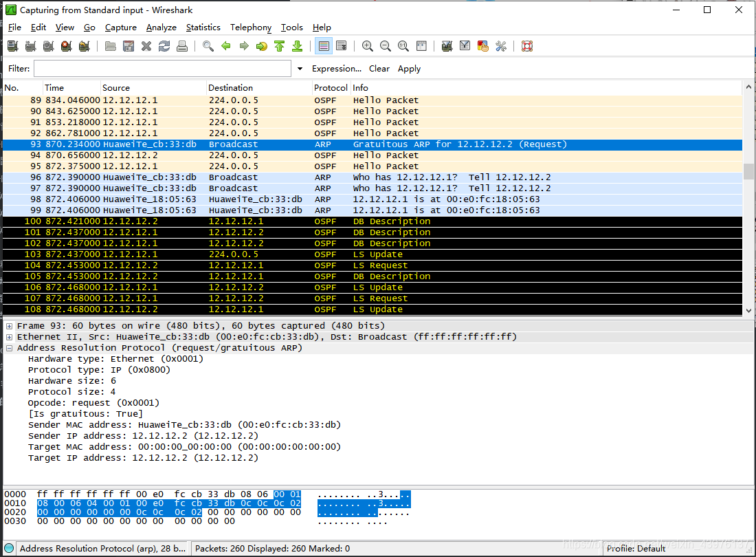
Task: Open the Edit menu
Action: [x=38, y=28]
